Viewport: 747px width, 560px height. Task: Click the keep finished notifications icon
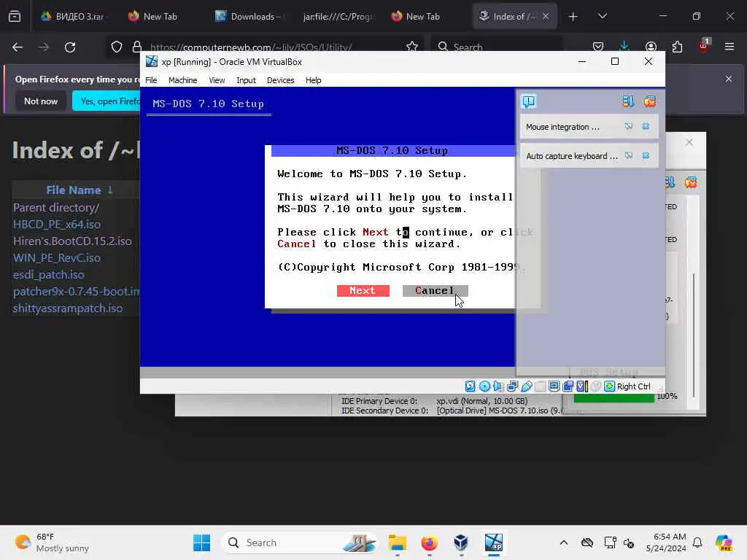click(x=628, y=101)
